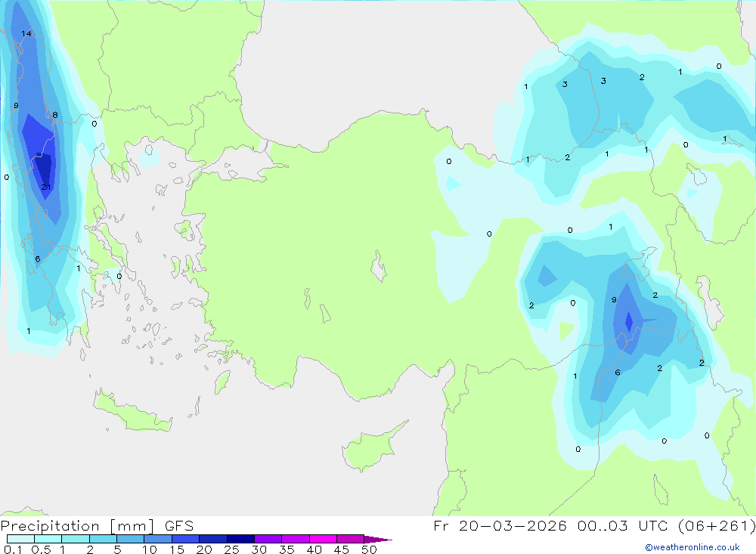The width and height of the screenshot is (756, 554).
Task: Click the purple arrow tip beyond 50
Action: tap(377, 540)
